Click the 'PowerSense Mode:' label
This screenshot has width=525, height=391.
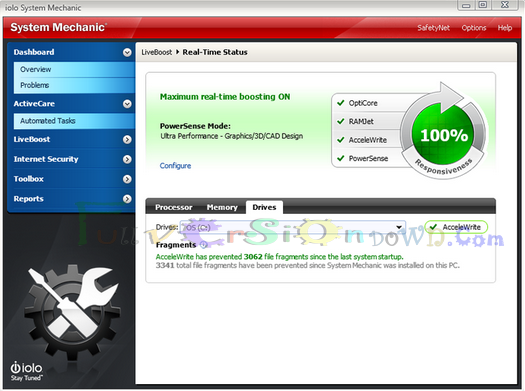click(195, 126)
